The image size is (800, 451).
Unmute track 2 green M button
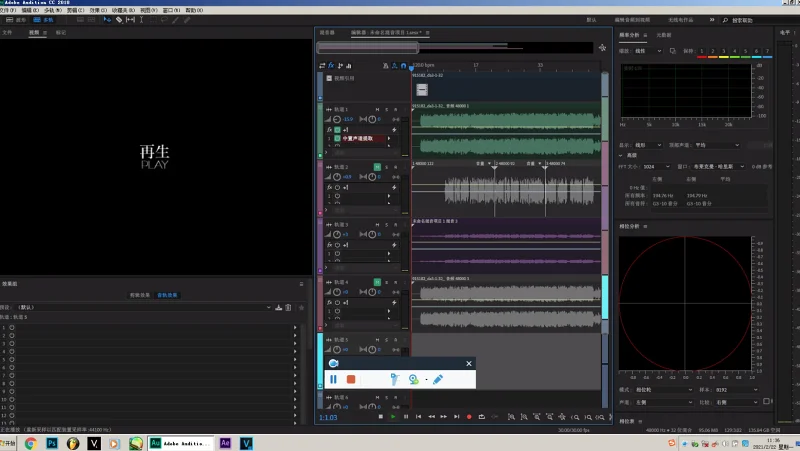point(377,167)
